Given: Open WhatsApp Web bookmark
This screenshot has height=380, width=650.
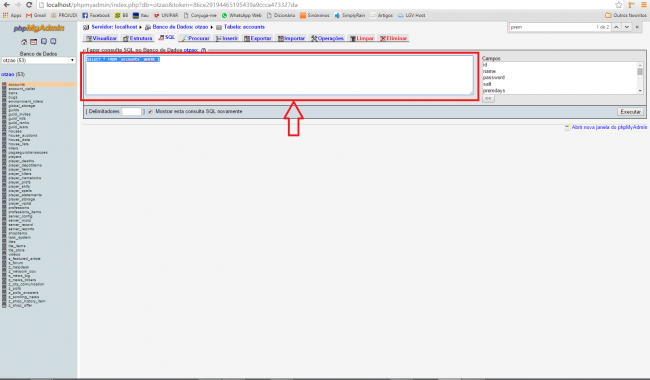Looking at the screenshot, I should (x=241, y=15).
